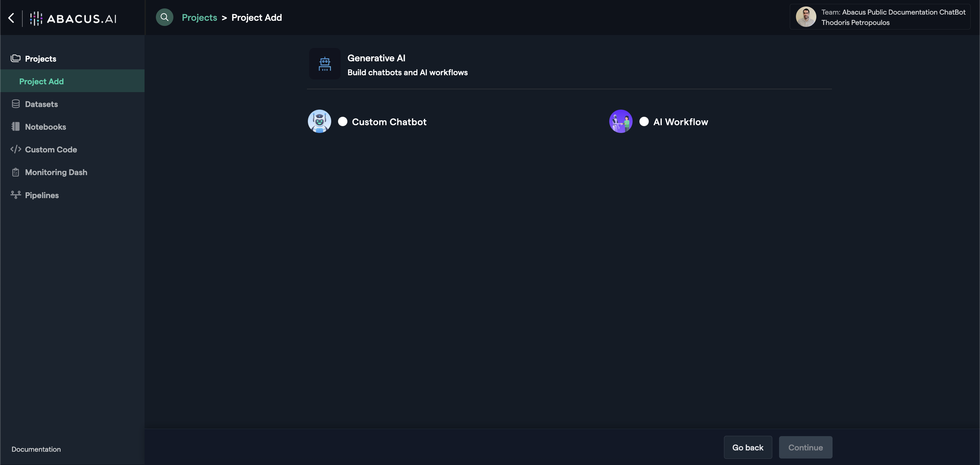The width and height of the screenshot is (980, 465).
Task: Select the AI Workflow radio button
Action: 644,121
